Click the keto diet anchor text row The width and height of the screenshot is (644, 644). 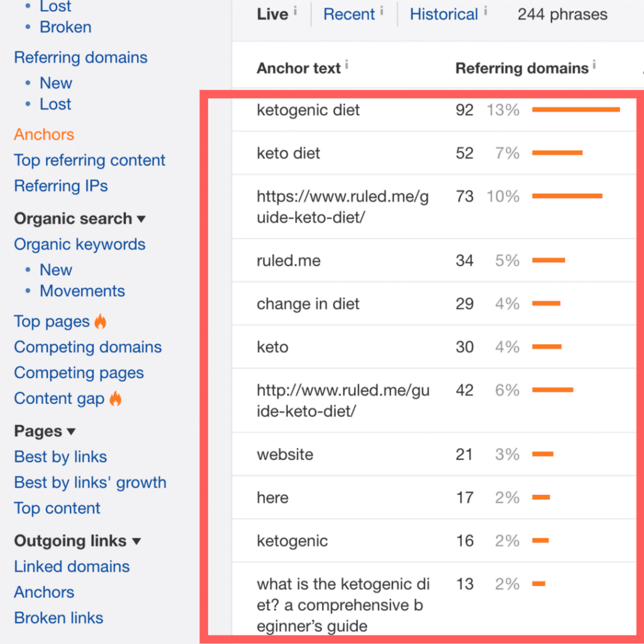(288, 153)
